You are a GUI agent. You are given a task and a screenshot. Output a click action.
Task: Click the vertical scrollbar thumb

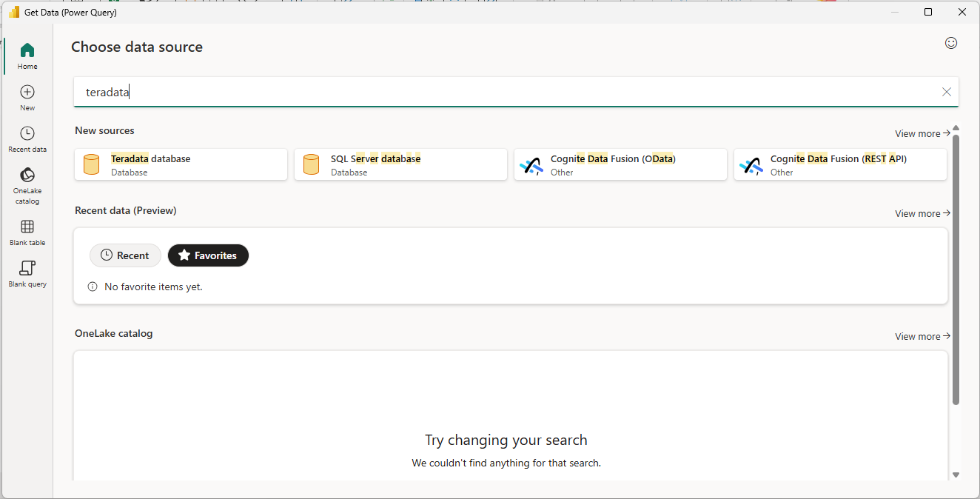coord(956,269)
